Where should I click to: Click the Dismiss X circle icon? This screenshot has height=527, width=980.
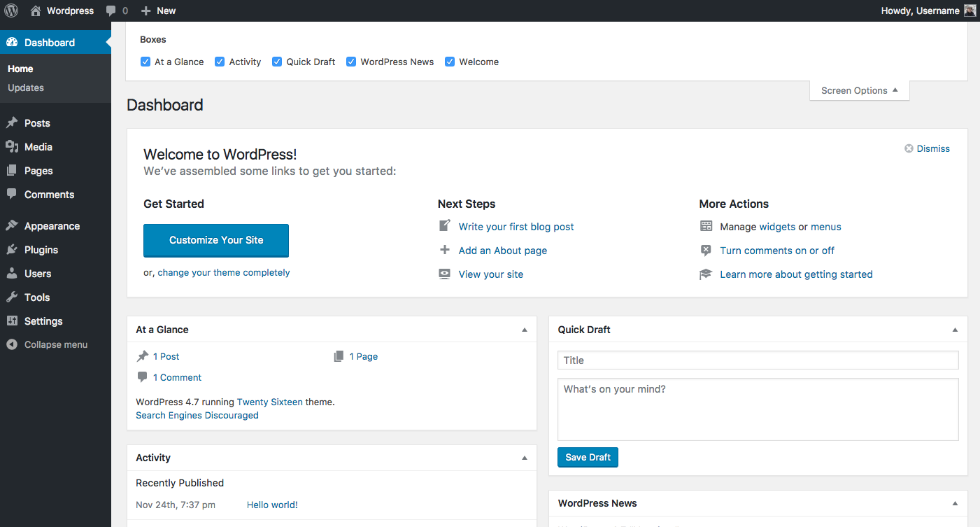909,148
